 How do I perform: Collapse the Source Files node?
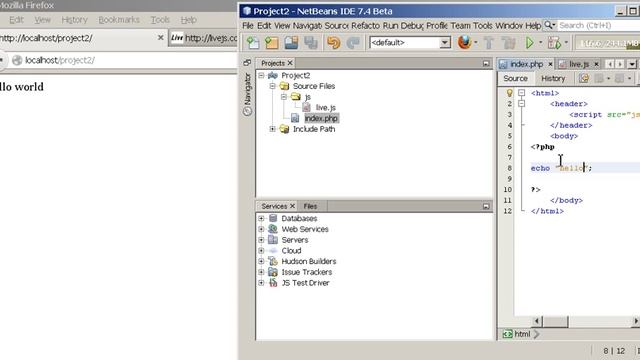(273, 86)
